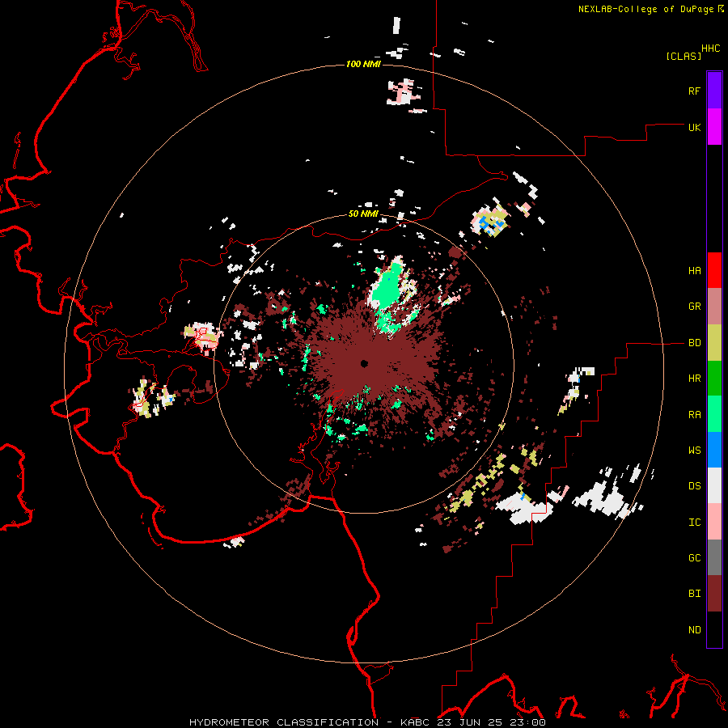The width and height of the screenshot is (728, 728).
Task: Click the BD legend label
Action: click(x=694, y=343)
